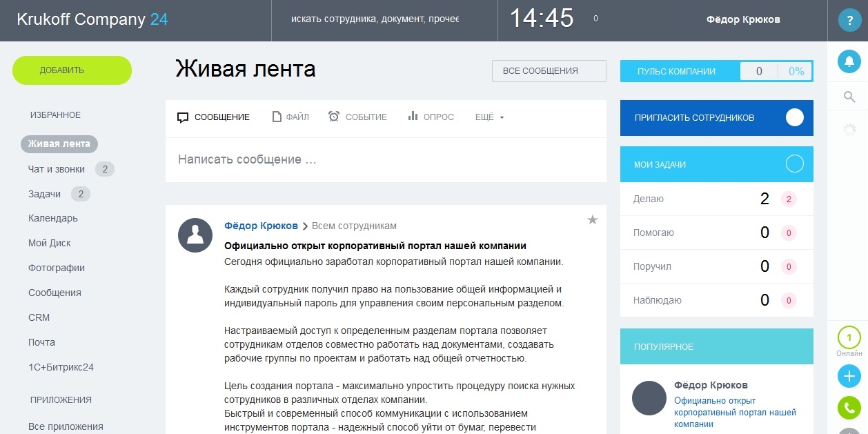Click the Популярное block header
The width and height of the screenshot is (868, 434).
point(717,347)
